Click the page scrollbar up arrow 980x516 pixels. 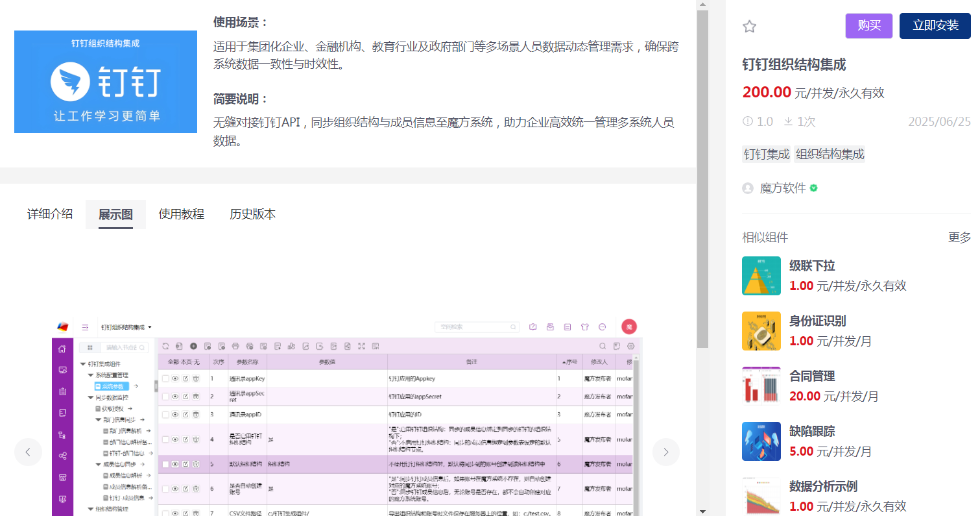(x=702, y=5)
